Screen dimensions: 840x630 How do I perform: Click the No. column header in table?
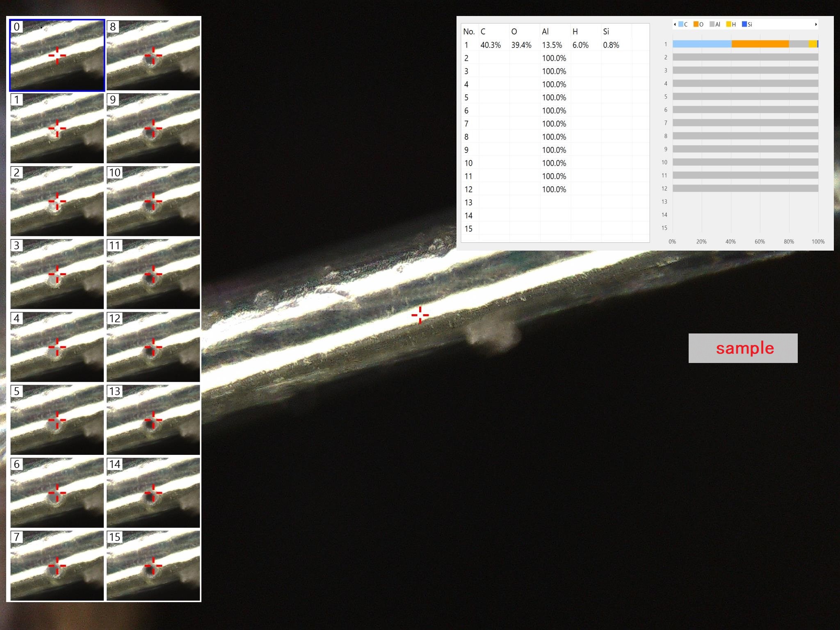click(x=469, y=32)
